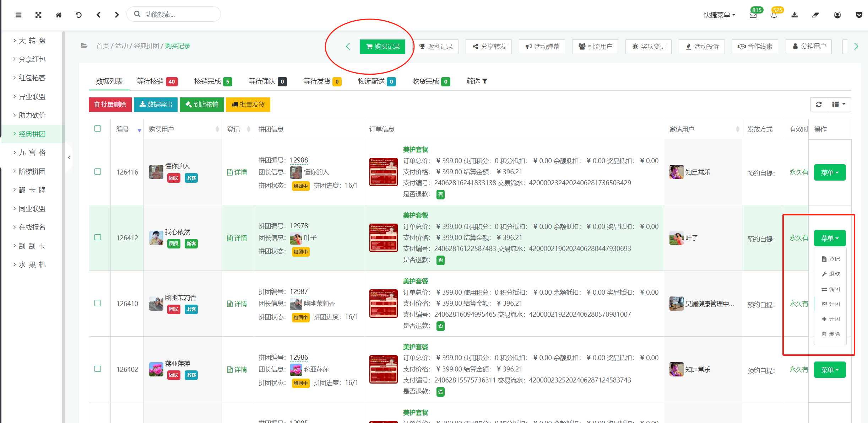
Task: Open 详情 for order 126402
Action: (x=237, y=370)
